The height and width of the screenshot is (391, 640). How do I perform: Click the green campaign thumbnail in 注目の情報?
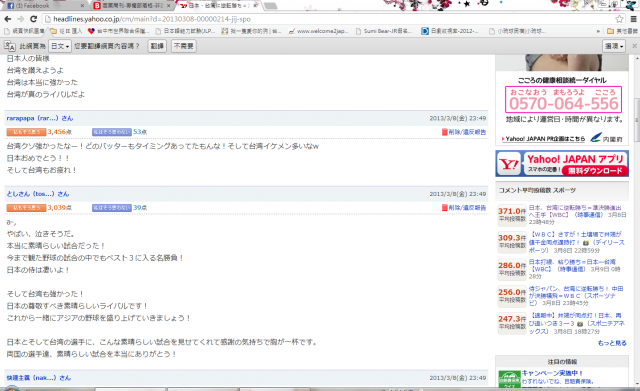[509, 378]
